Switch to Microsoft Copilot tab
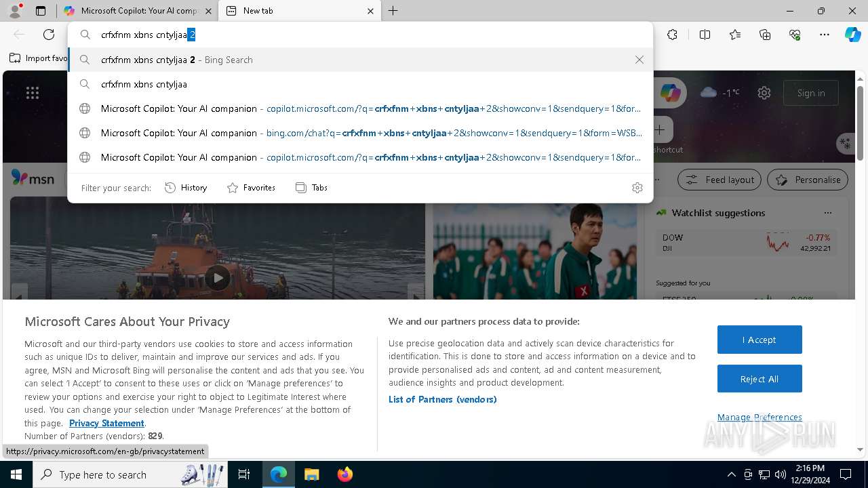The height and width of the screenshot is (488, 868). (139, 11)
